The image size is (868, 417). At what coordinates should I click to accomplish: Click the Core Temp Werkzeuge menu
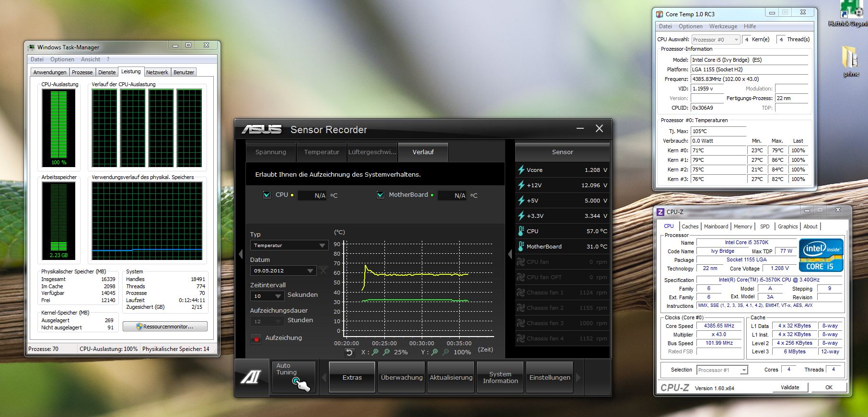723,26
